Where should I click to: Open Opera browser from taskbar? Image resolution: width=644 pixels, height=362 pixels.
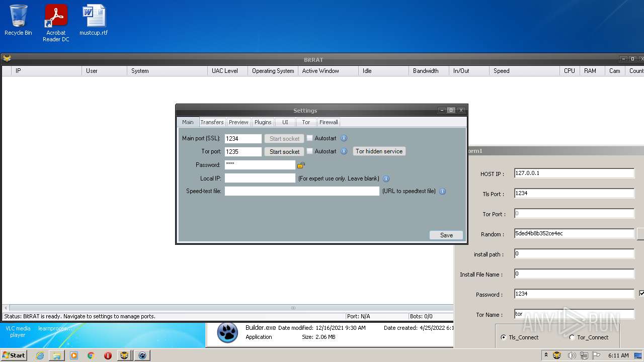(108, 355)
